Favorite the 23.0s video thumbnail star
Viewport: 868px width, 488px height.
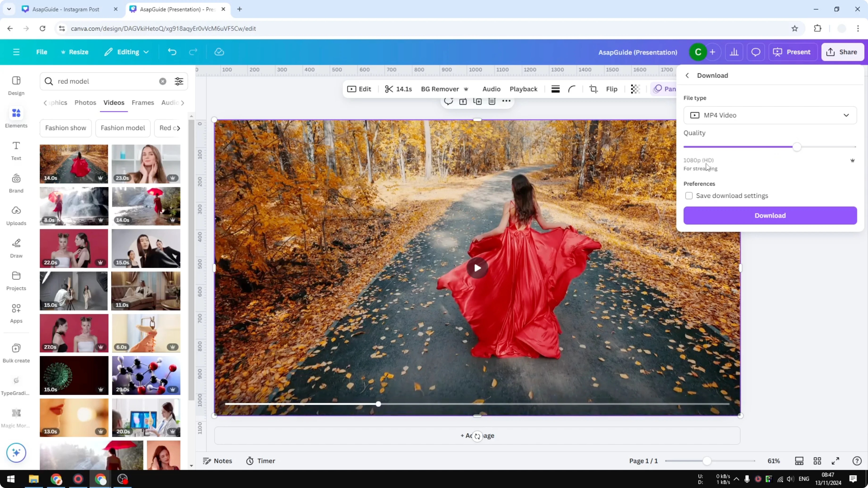(x=173, y=178)
